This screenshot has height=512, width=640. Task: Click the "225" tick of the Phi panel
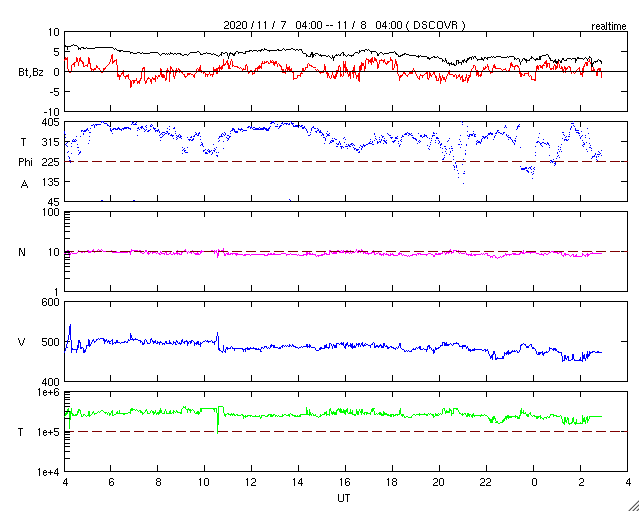coord(51,162)
